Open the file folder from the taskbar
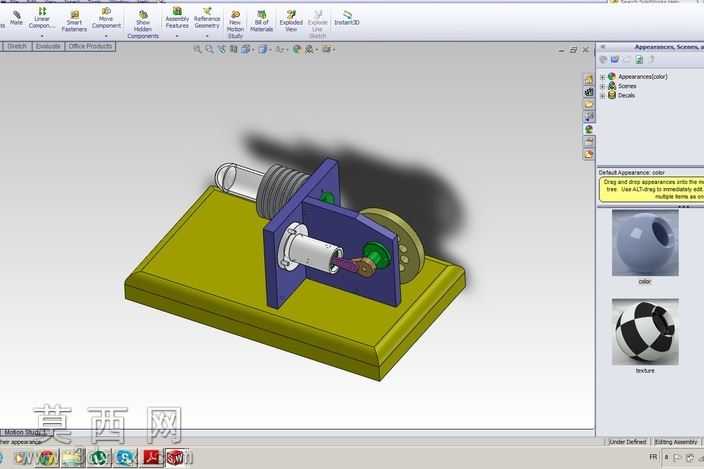704x469 pixels. 72,458
